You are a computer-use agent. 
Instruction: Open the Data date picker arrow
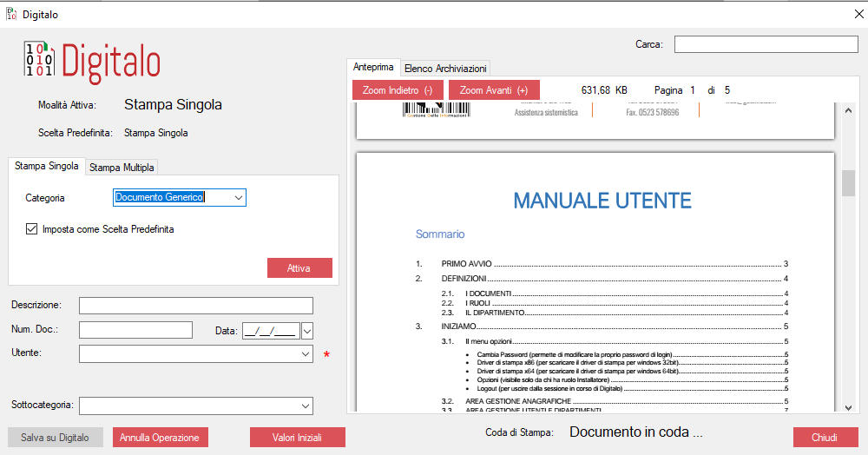tap(306, 330)
